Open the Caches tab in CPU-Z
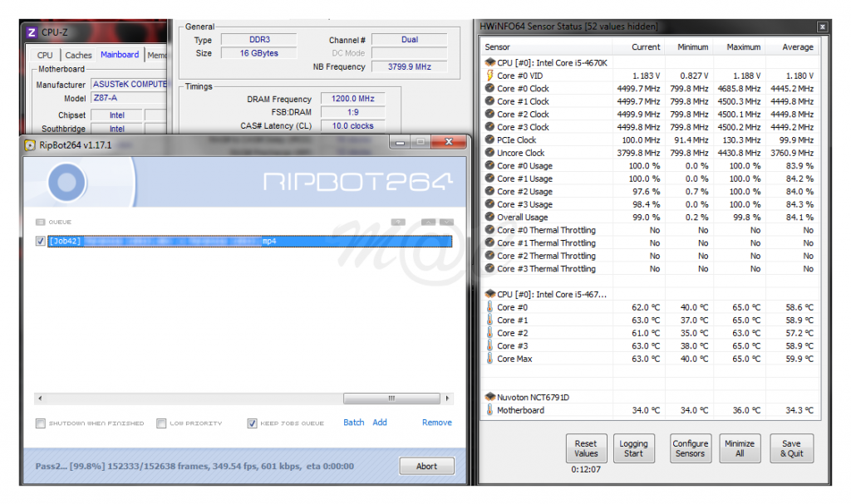This screenshot has height=504, width=851. pos(78,54)
